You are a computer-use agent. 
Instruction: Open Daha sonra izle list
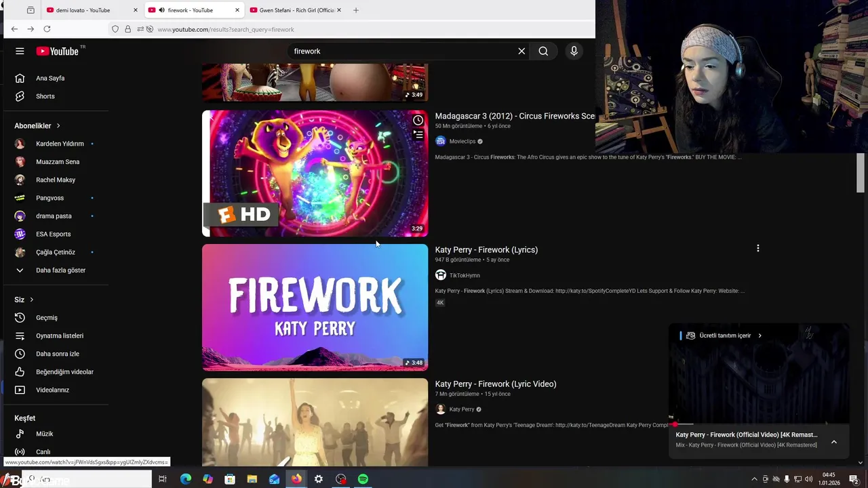click(x=57, y=354)
